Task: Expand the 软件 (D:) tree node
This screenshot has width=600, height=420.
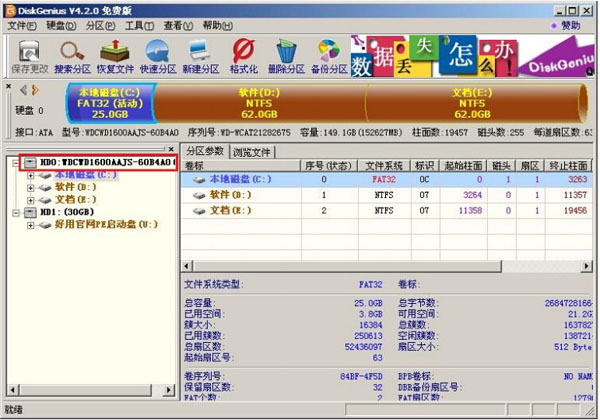Action: coord(31,188)
